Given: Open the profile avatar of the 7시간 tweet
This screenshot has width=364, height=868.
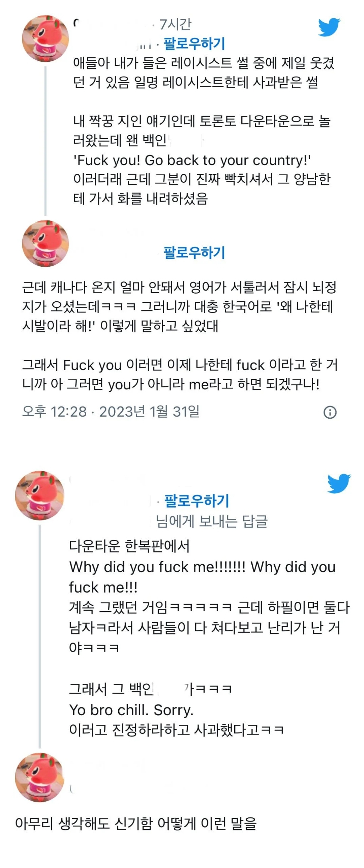Looking at the screenshot, I should pos(45,38).
